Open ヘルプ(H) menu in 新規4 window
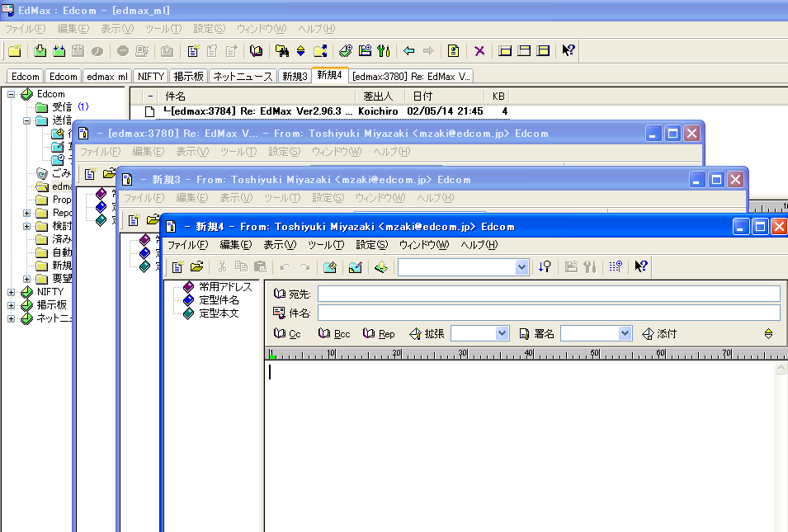 pyautogui.click(x=479, y=245)
